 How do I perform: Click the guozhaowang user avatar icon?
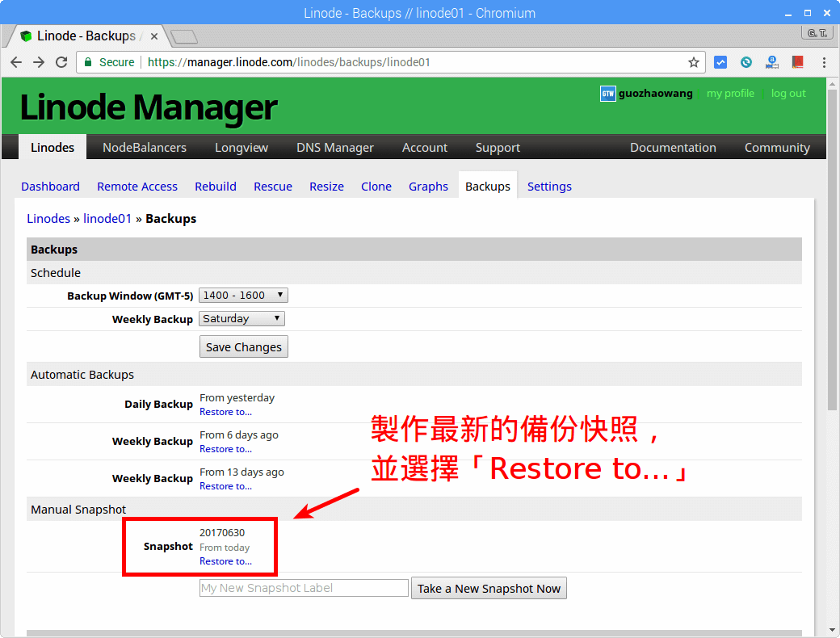(x=607, y=94)
